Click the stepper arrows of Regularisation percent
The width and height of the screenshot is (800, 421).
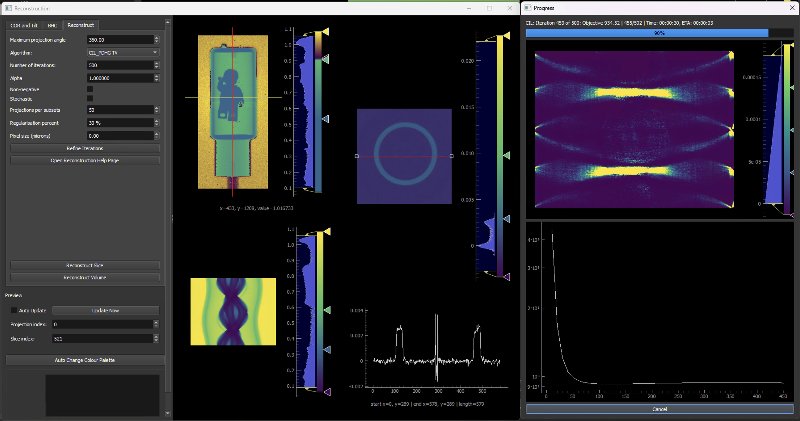157,123
